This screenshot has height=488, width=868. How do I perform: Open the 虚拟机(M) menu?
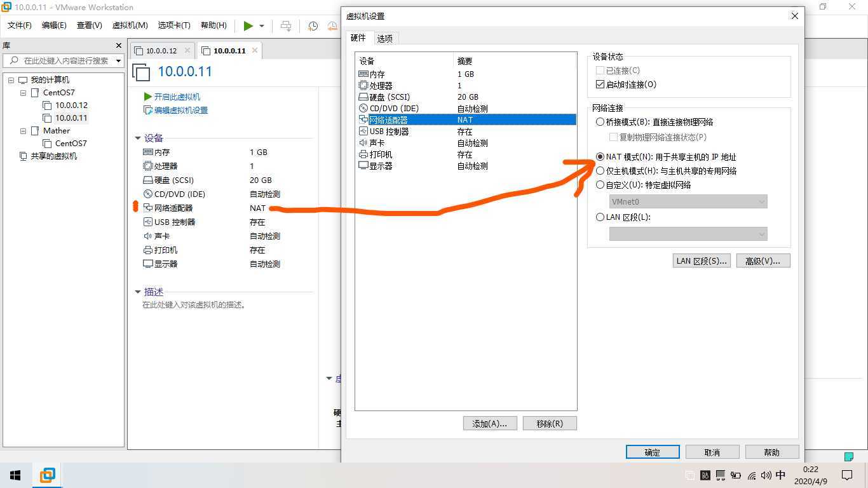[130, 25]
